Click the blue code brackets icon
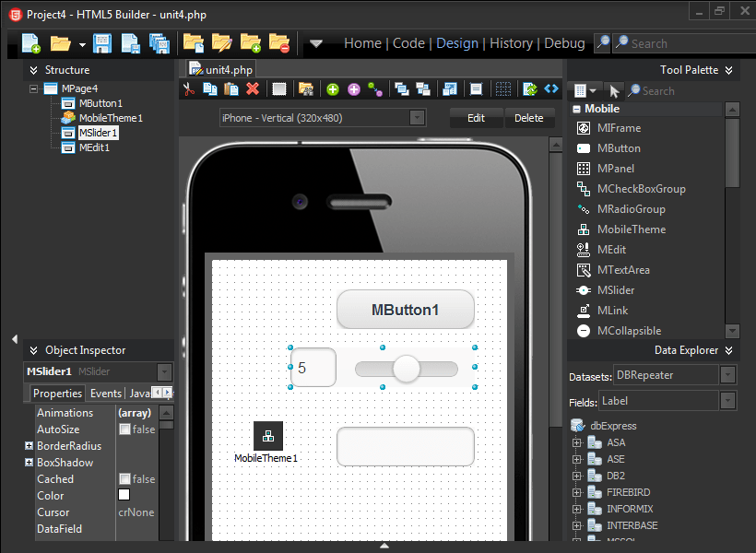This screenshot has width=756, height=553. point(551,88)
